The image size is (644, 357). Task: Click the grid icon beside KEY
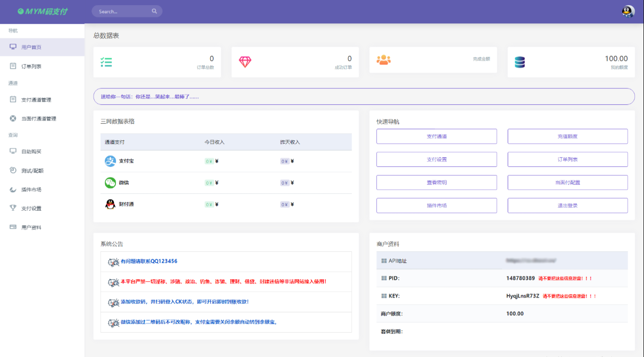pyautogui.click(x=384, y=296)
